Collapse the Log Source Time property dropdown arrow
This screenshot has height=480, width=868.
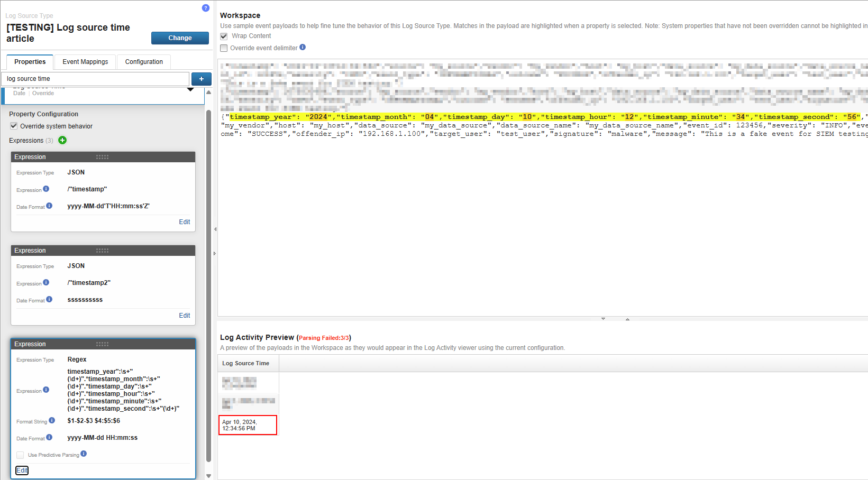[190, 90]
